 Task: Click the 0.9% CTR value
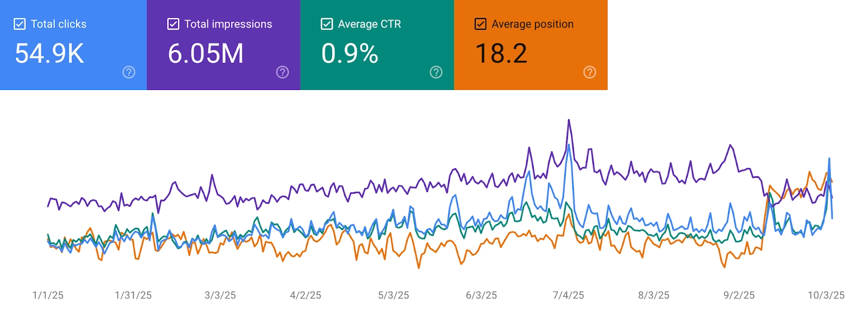point(349,53)
